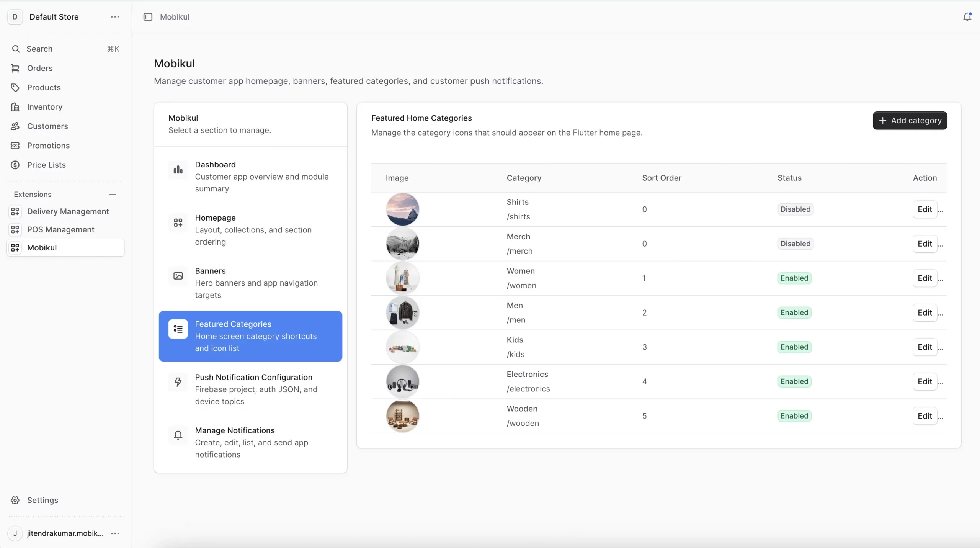Open Delivery Management extension
This screenshot has height=548, width=980.
(x=65, y=211)
